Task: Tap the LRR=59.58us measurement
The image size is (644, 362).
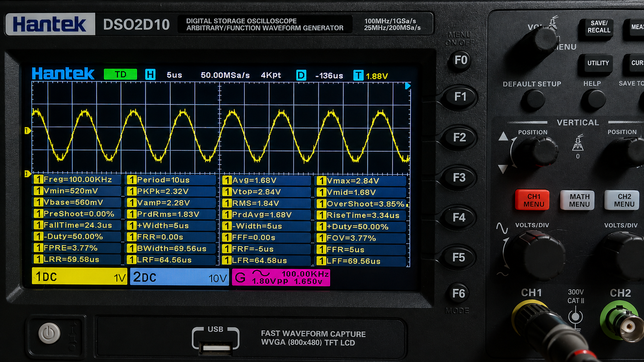Action: click(x=77, y=259)
